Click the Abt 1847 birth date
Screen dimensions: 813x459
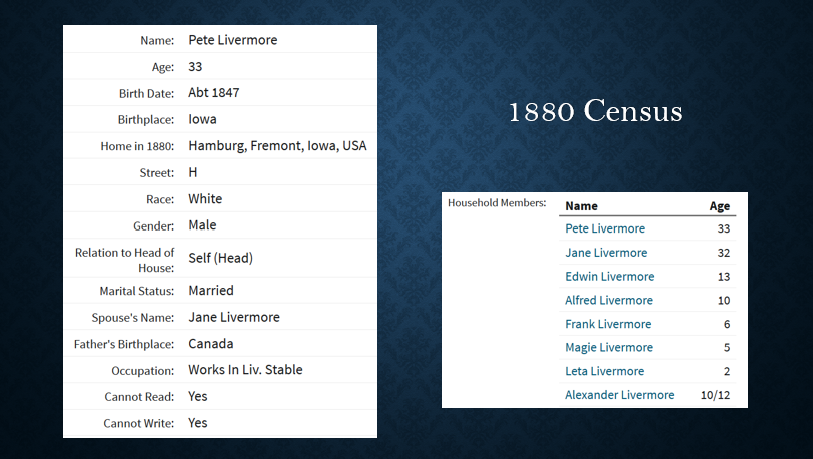tap(214, 93)
